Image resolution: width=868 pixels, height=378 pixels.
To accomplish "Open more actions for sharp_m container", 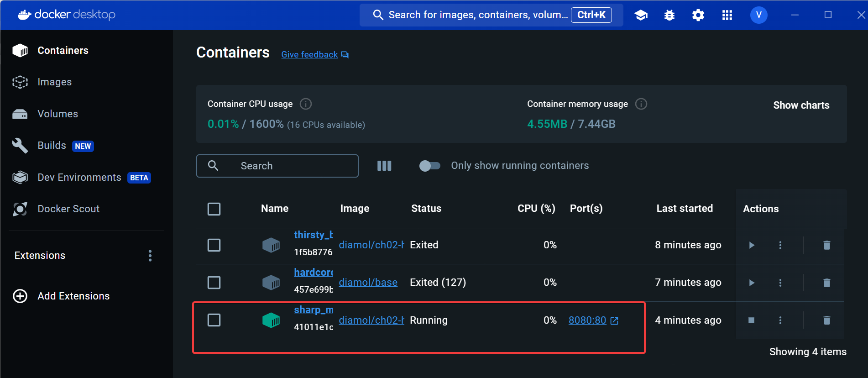I will tap(780, 320).
